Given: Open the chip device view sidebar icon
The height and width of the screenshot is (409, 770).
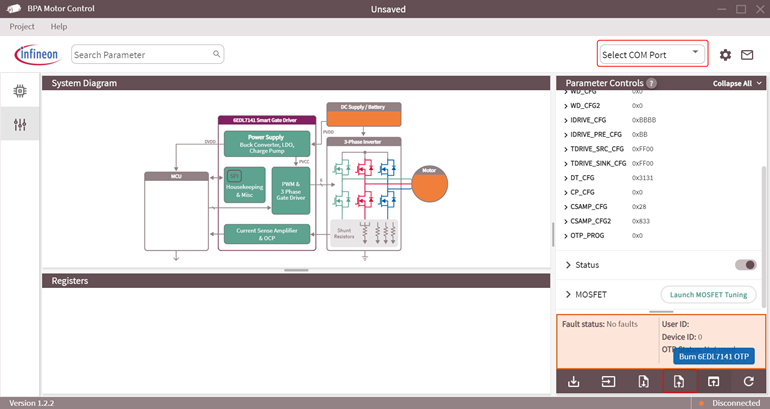Looking at the screenshot, I should (x=20, y=91).
